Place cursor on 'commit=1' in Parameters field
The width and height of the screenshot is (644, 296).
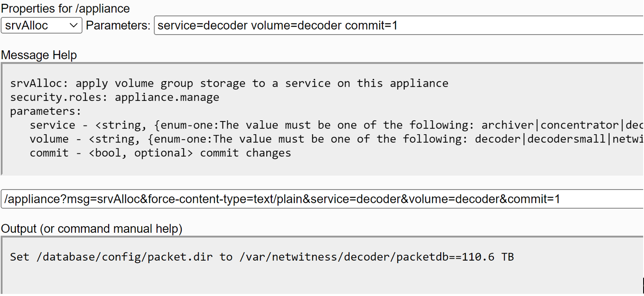click(371, 26)
